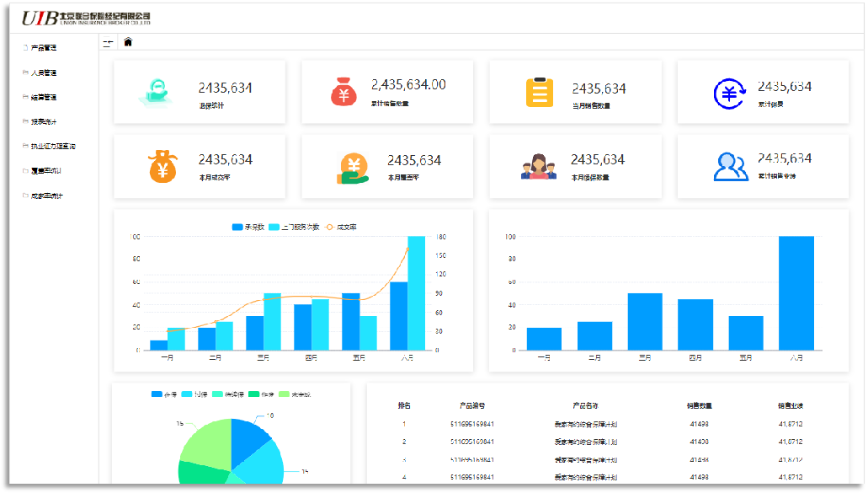This screenshot has height=493, width=868.
Task: Click the three people 本月承保数量 icon
Action: coord(539,167)
